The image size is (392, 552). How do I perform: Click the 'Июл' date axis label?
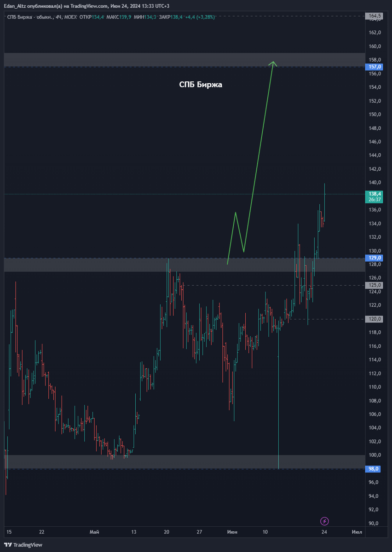[357, 532]
